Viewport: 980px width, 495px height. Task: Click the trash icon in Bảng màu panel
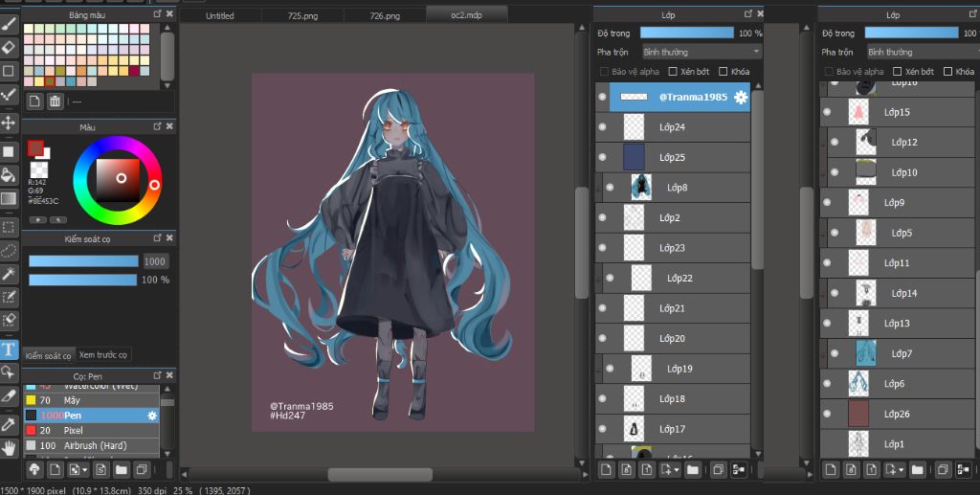(x=55, y=101)
